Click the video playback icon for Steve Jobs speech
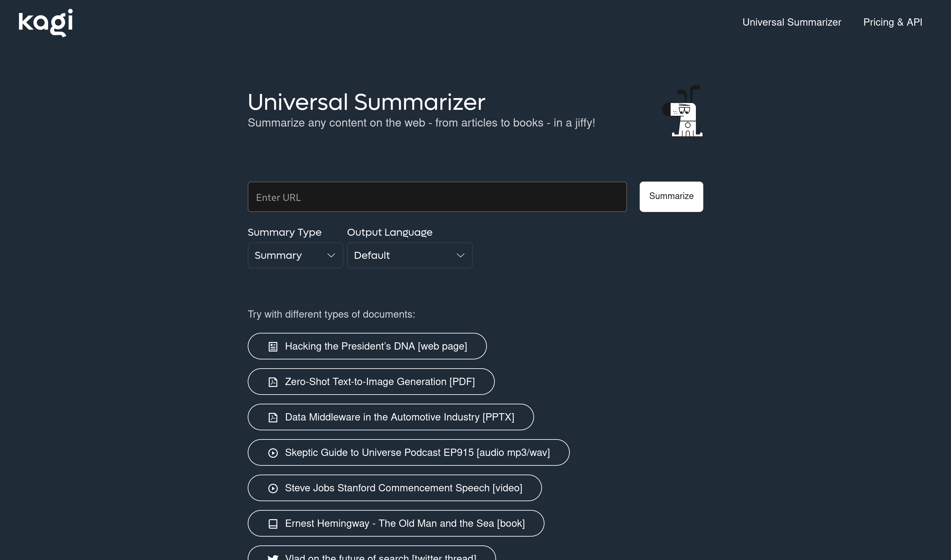The width and height of the screenshot is (951, 560). pos(273,488)
